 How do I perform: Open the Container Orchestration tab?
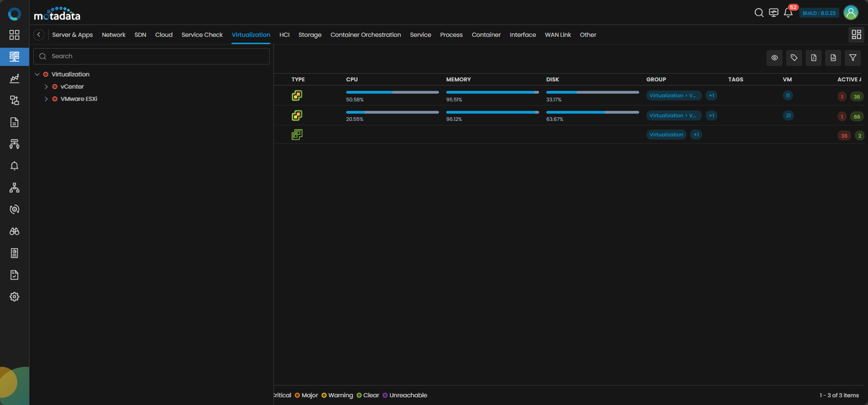(365, 35)
